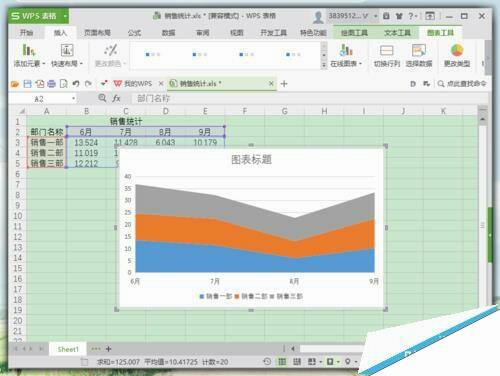The image size is (500, 376).
Task: Select cell A2 部门名称
Action: tap(47, 132)
